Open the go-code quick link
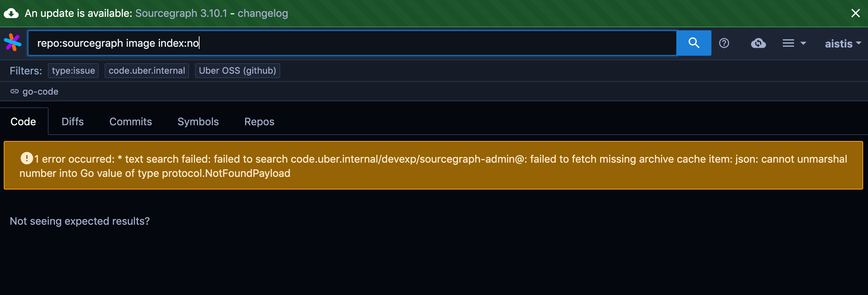This screenshot has width=868, height=295. click(x=34, y=92)
